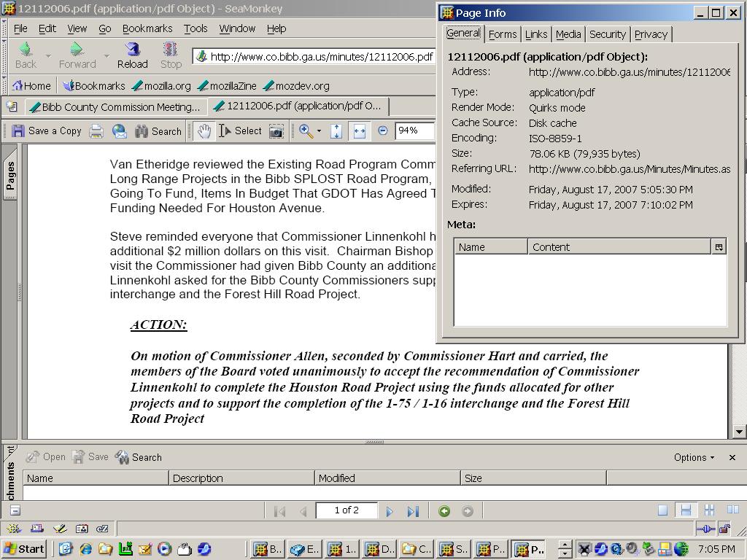Switch to Single Page layout

662,510
